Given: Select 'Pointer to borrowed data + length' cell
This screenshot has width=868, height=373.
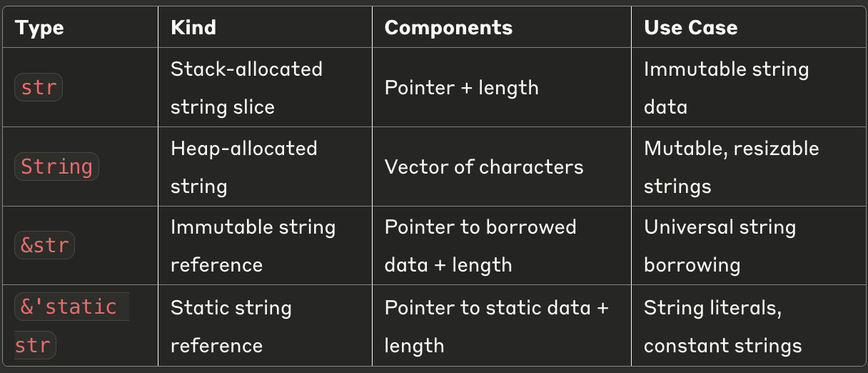Looking at the screenshot, I should pyautogui.click(x=502, y=246).
